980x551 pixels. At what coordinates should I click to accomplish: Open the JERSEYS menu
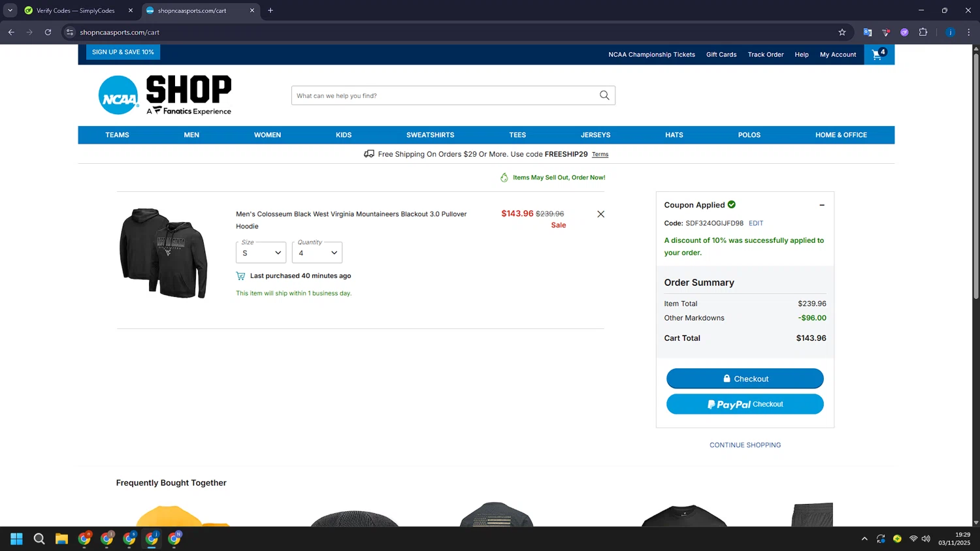[x=595, y=135]
